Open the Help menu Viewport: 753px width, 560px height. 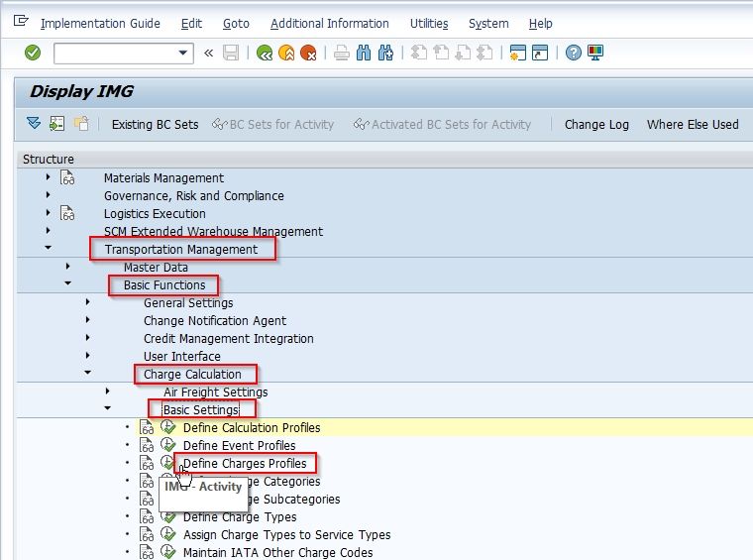[x=540, y=24]
